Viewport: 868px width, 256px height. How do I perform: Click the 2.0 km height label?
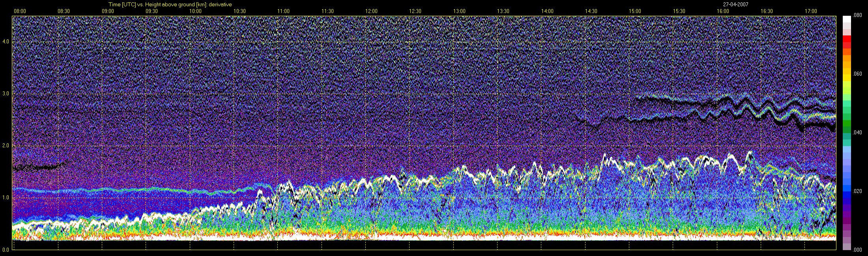[x=6, y=146]
